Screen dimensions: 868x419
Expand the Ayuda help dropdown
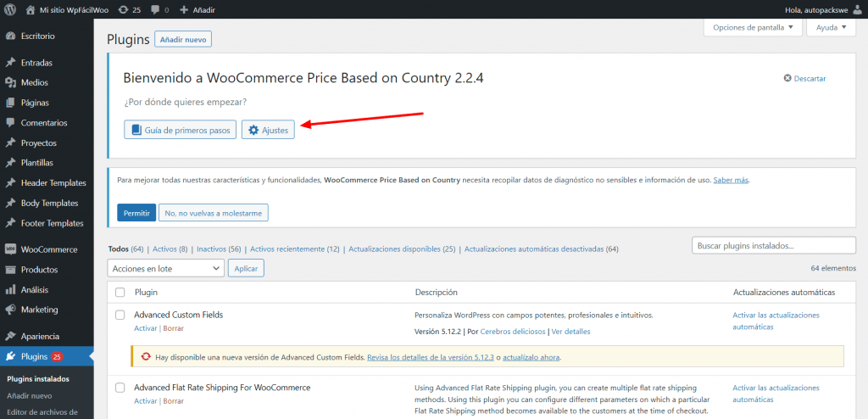(x=831, y=27)
